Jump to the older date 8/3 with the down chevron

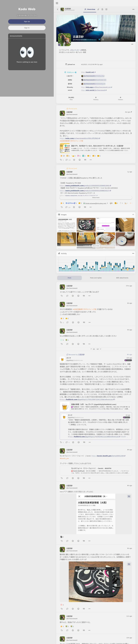point(100,349)
